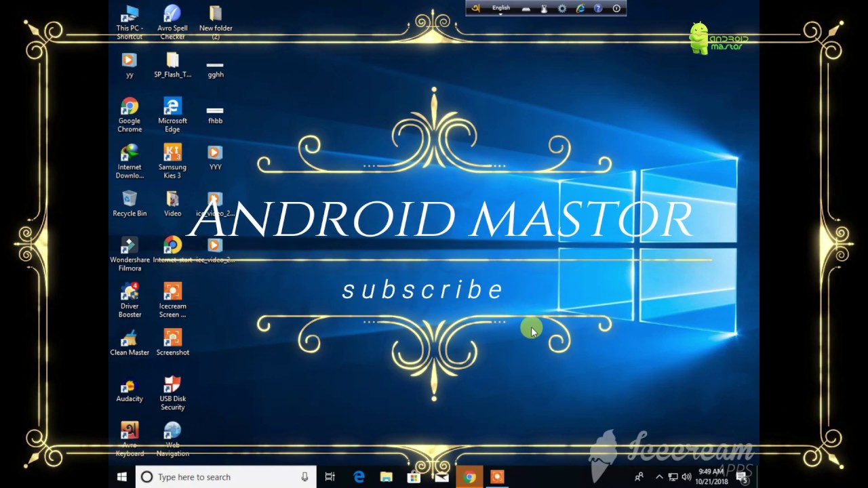Select the gghh file icon
Image resolution: width=868 pixels, height=488 pixels.
(216, 70)
